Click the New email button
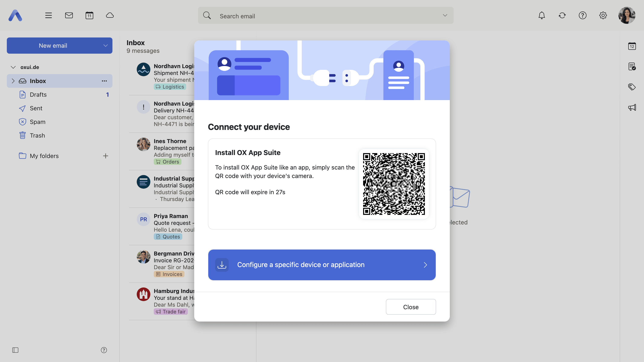The image size is (644, 362). click(x=53, y=46)
